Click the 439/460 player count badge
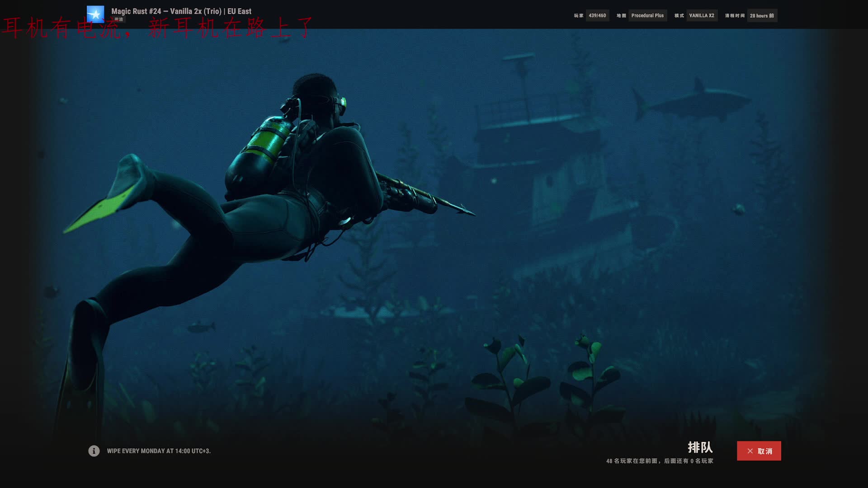This screenshot has width=868, height=488. click(x=597, y=15)
